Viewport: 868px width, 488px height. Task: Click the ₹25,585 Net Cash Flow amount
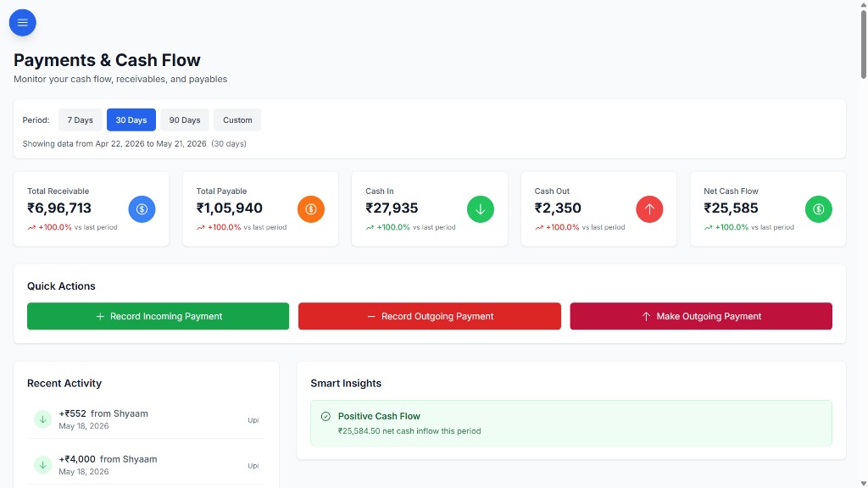732,208
